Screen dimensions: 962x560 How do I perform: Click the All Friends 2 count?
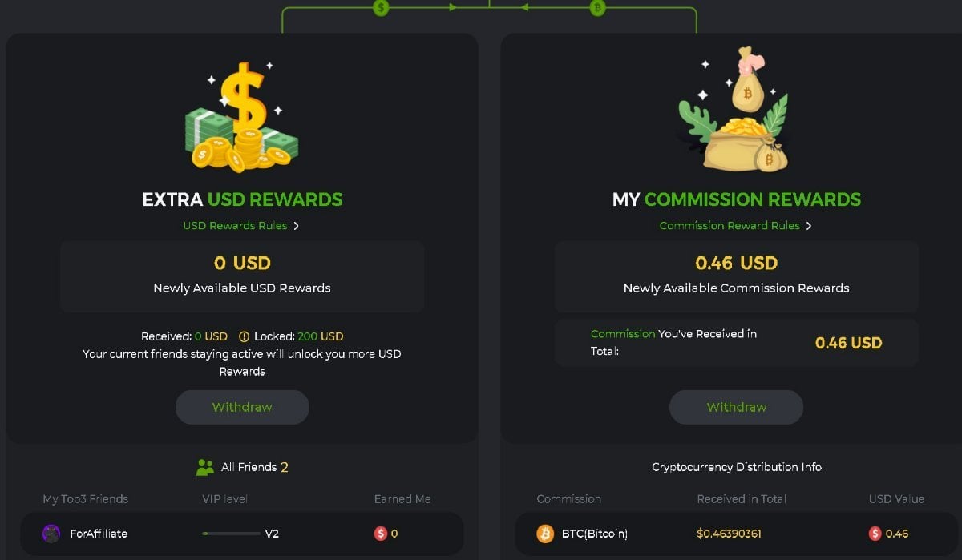coord(285,467)
